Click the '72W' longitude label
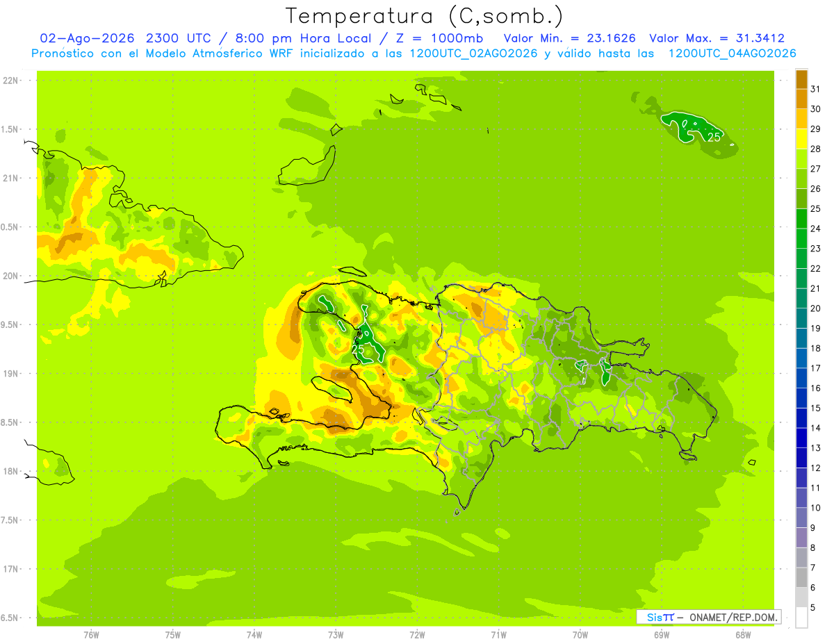The image size is (834, 644). [417, 634]
